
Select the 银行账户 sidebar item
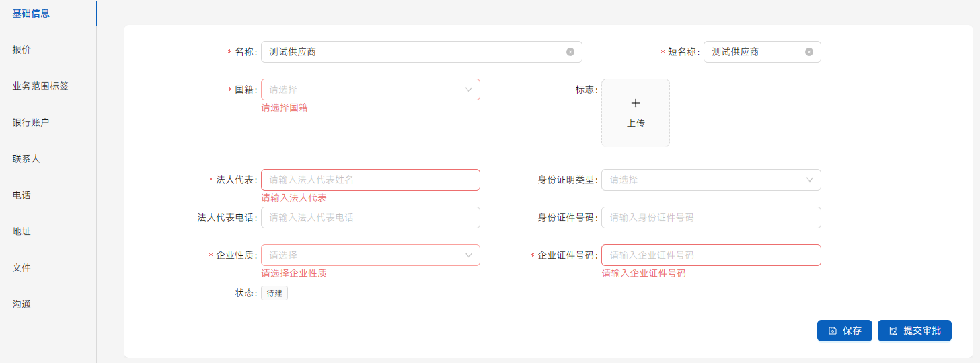(x=31, y=123)
